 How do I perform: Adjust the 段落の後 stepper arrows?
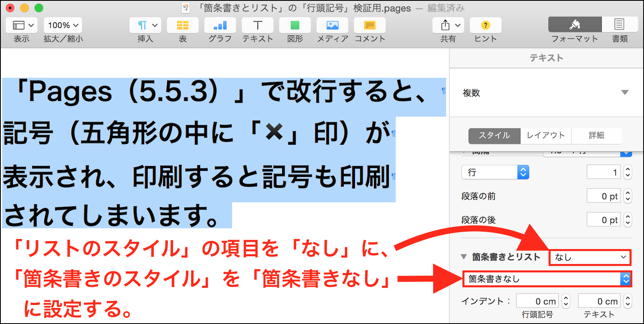627,220
